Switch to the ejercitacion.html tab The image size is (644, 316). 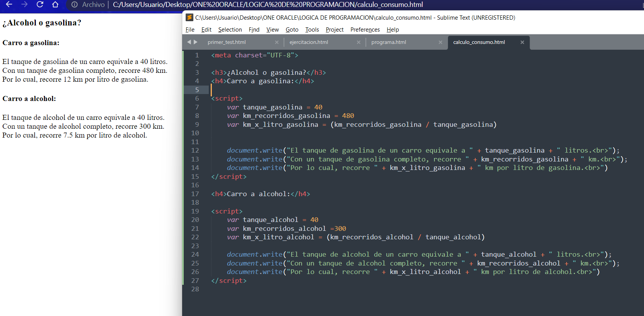click(309, 42)
